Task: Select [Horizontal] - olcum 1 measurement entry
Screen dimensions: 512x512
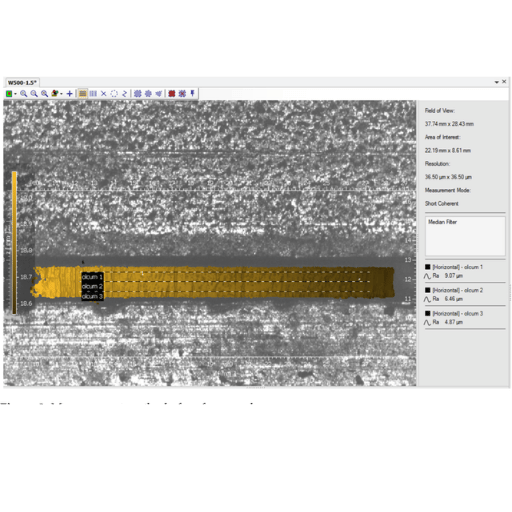Action: tap(458, 267)
